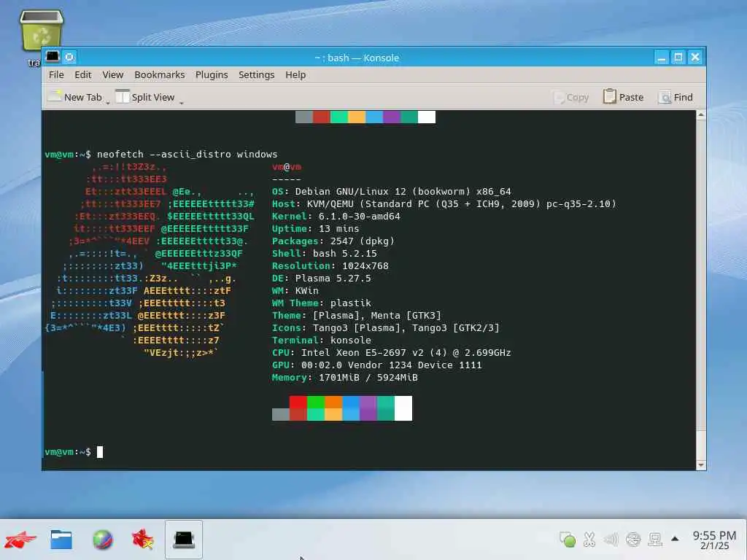Click the white swatch in the bottom color palette
The height and width of the screenshot is (560, 747).
click(403, 408)
